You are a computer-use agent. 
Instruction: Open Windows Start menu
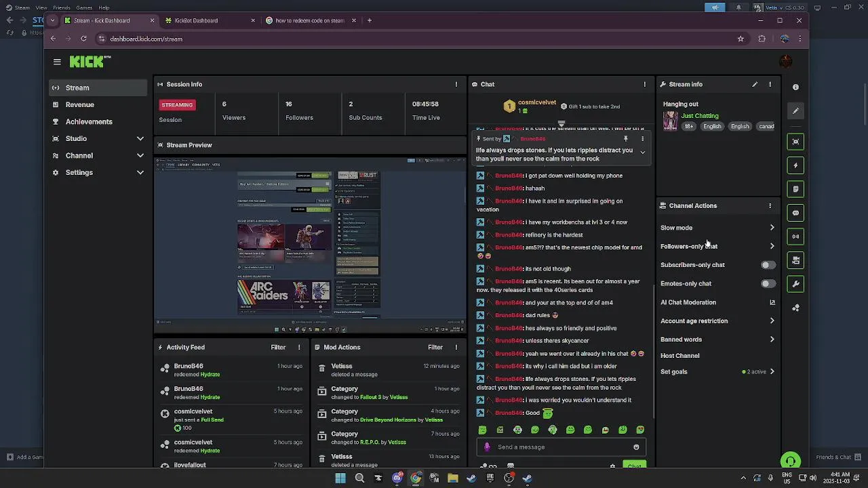click(x=340, y=478)
